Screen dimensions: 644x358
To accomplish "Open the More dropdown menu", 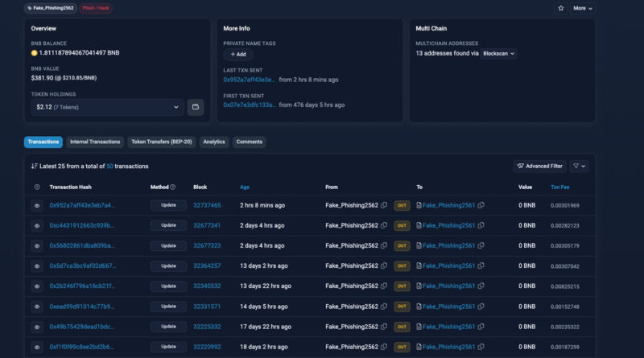I will tap(583, 8).
